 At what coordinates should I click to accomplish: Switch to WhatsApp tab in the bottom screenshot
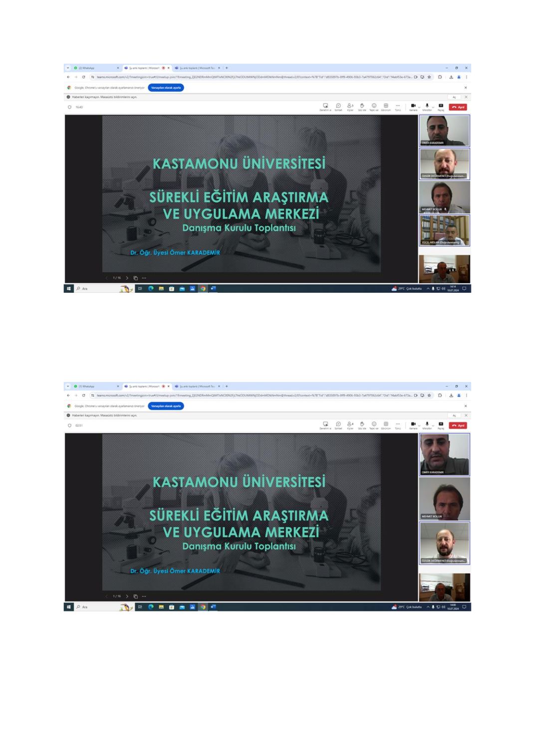(x=96, y=386)
